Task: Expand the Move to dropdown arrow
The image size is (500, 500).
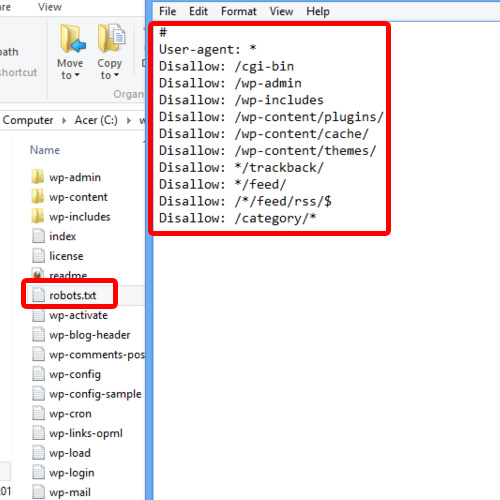Action: click(77, 75)
